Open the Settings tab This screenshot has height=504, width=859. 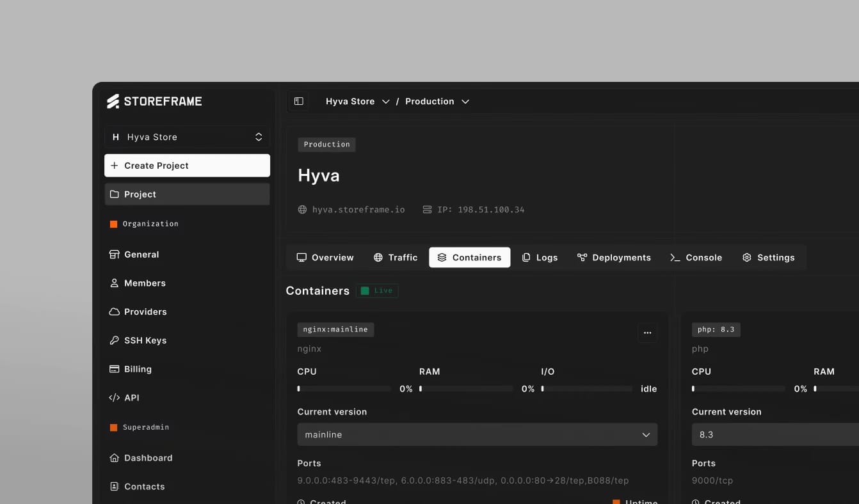tap(768, 258)
